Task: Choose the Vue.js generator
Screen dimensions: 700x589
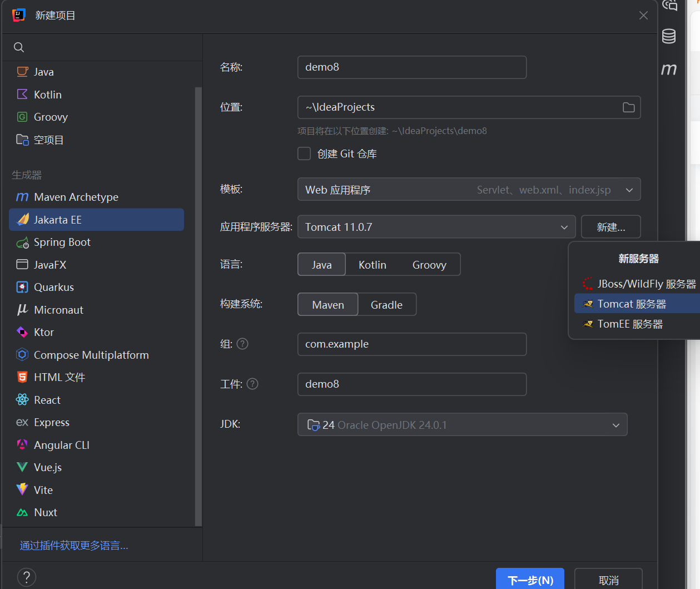Action: [96, 467]
